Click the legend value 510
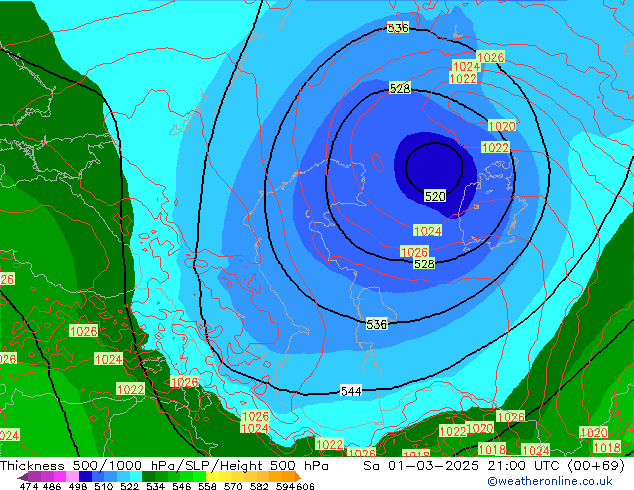The image size is (634, 490). (104, 486)
